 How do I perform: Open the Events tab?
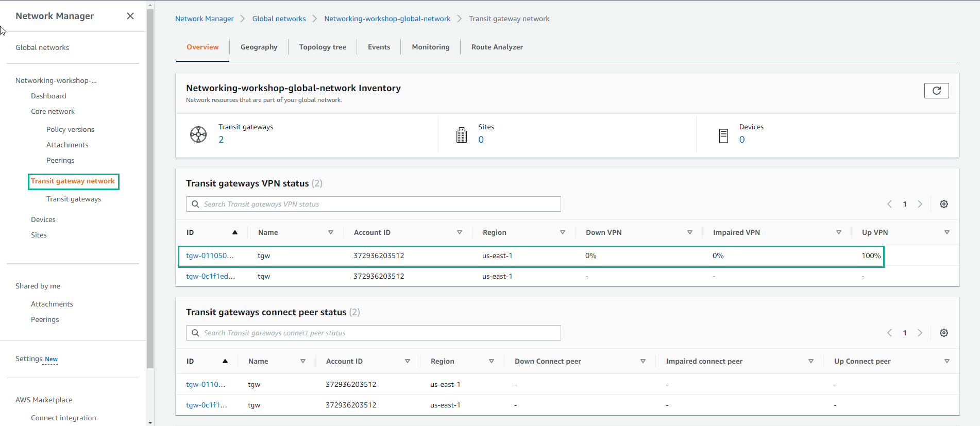[379, 47]
